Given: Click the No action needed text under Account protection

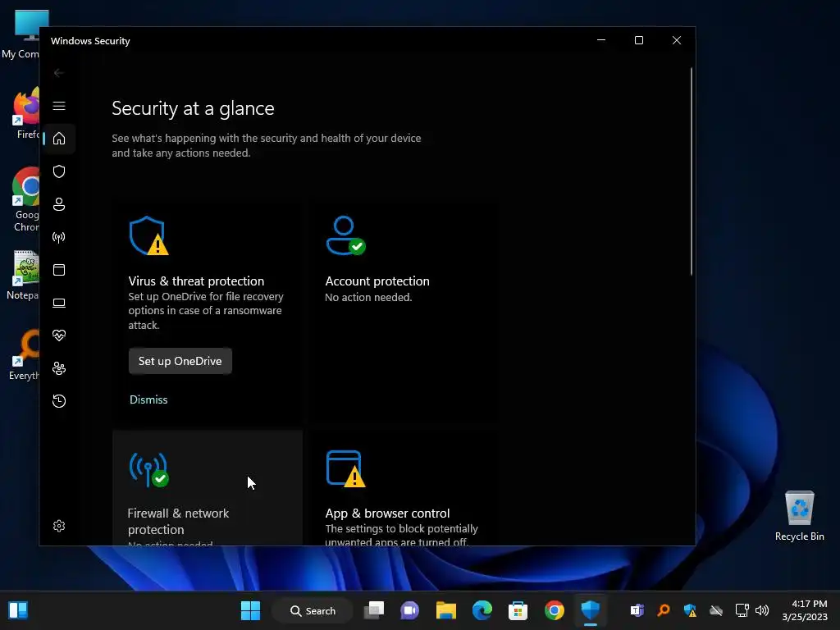Looking at the screenshot, I should pyautogui.click(x=368, y=297).
